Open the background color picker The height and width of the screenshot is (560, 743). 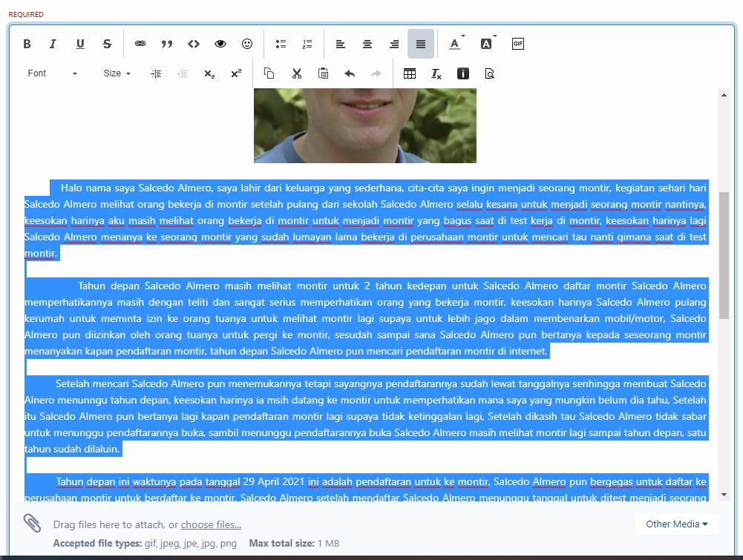(x=488, y=44)
